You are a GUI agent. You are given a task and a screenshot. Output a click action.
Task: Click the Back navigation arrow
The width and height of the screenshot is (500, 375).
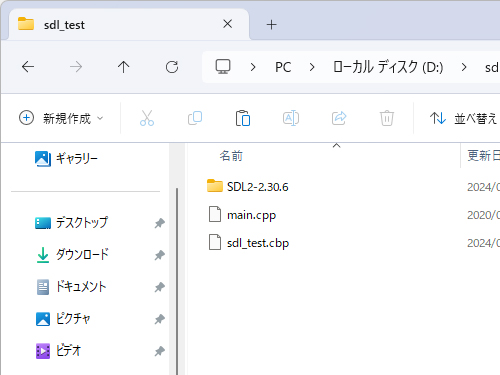[x=28, y=67]
